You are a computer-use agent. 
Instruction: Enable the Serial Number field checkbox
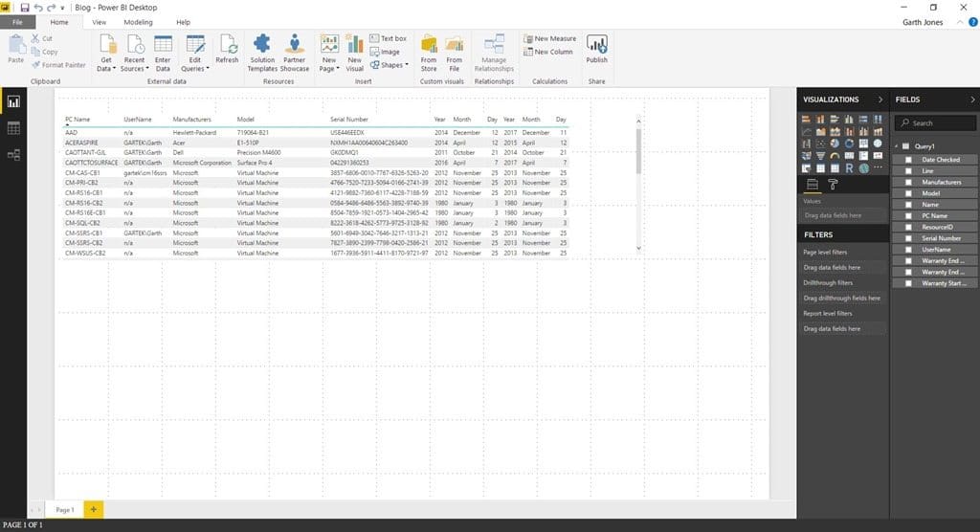coord(909,238)
